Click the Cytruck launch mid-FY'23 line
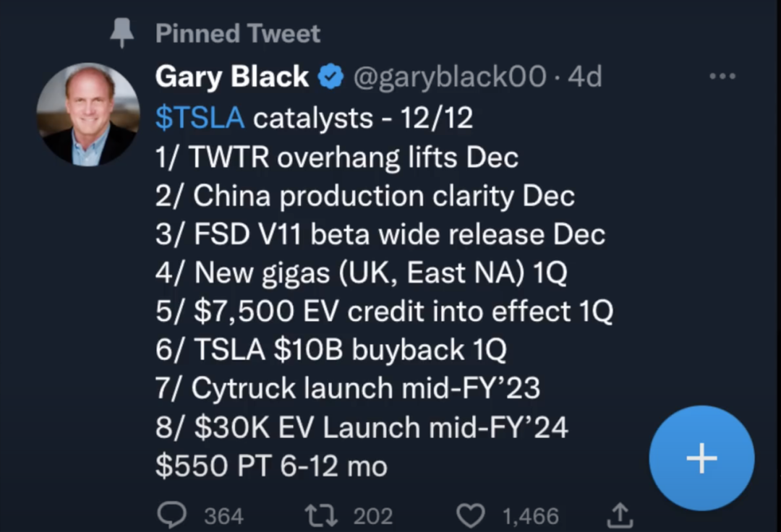The width and height of the screenshot is (781, 532). coord(347,389)
